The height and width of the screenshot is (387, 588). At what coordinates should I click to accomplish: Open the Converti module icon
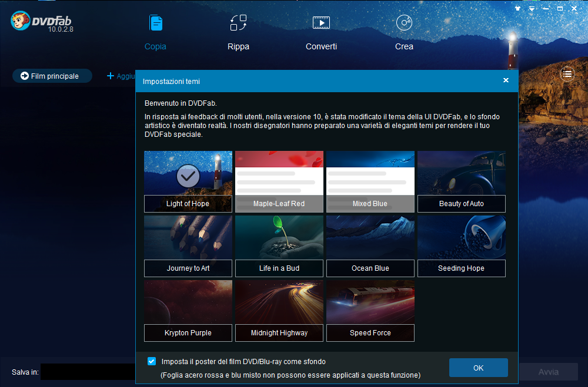click(x=322, y=23)
